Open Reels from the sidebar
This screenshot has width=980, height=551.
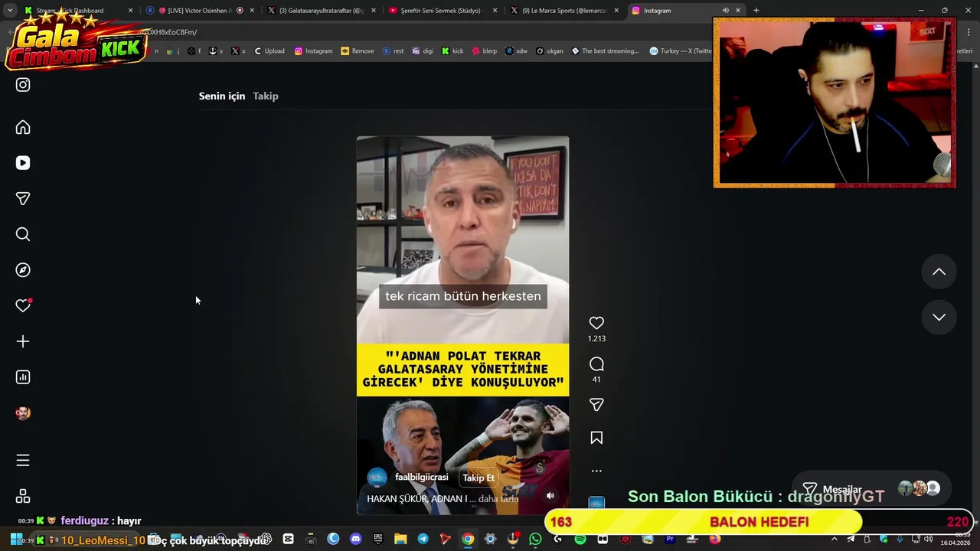[23, 163]
